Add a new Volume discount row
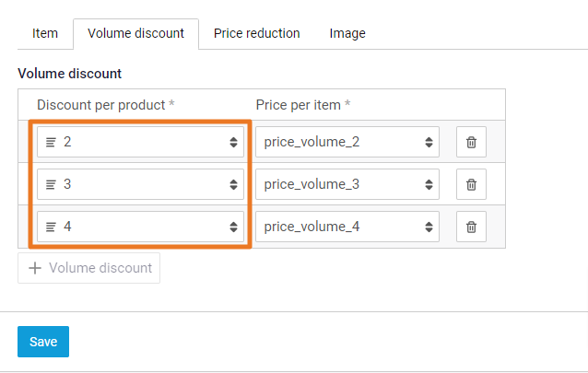Image resolution: width=588 pixels, height=373 pixels. (89, 268)
